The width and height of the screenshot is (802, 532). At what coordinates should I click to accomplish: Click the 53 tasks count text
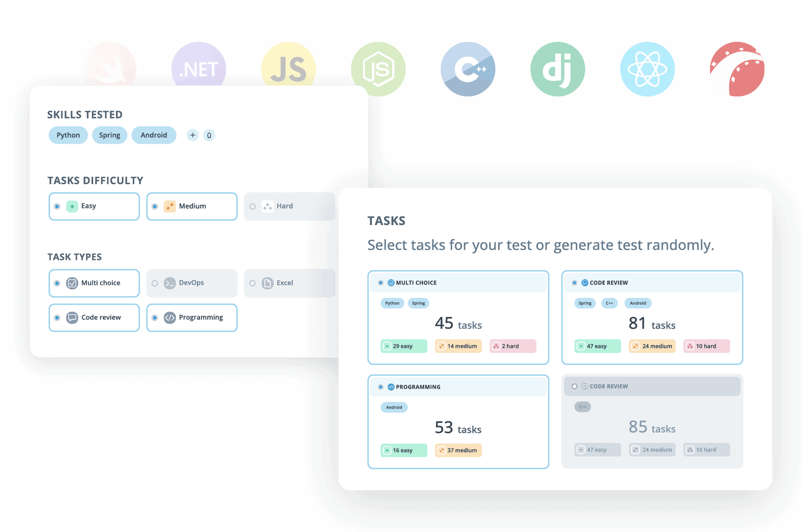[458, 428]
